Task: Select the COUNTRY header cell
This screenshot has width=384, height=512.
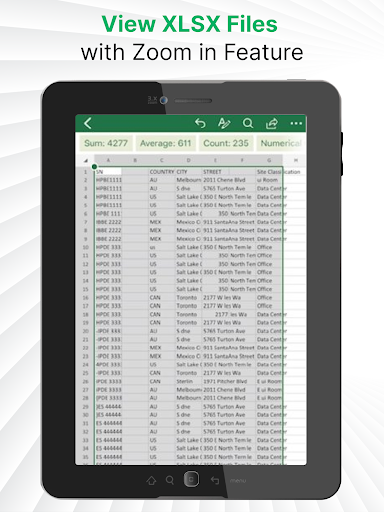Action: (162, 172)
